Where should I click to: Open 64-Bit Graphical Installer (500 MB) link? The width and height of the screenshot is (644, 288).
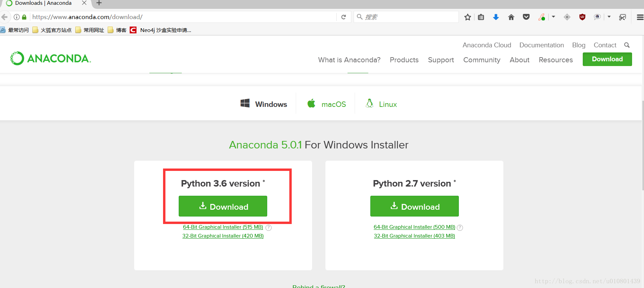(x=414, y=227)
